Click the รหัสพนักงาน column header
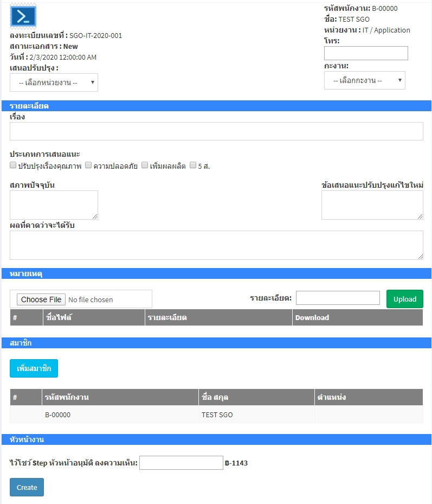This screenshot has height=504, width=432. click(120, 397)
